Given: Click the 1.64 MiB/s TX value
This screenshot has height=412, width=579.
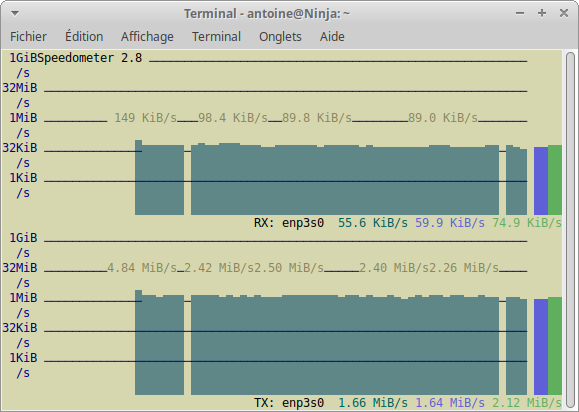Looking at the screenshot, I should click(x=450, y=402).
